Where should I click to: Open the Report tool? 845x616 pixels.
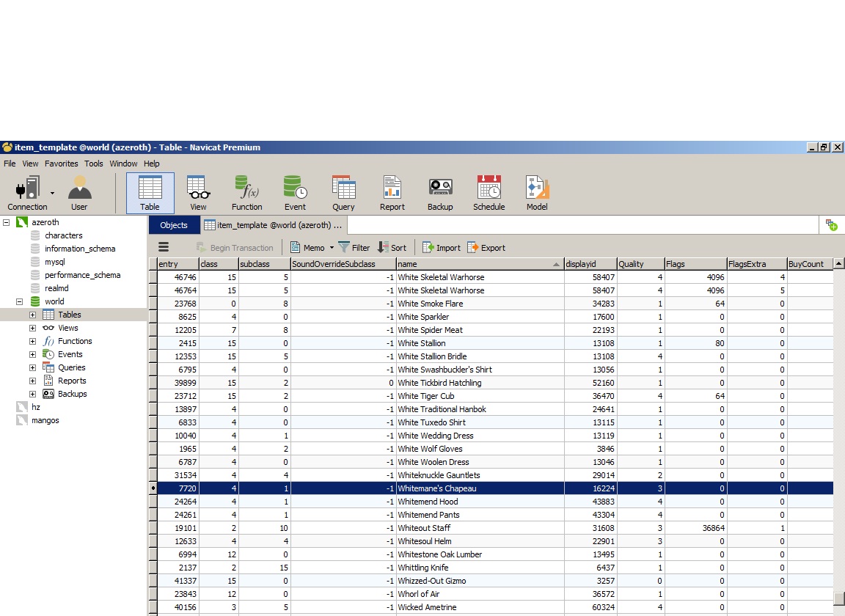[392, 194]
